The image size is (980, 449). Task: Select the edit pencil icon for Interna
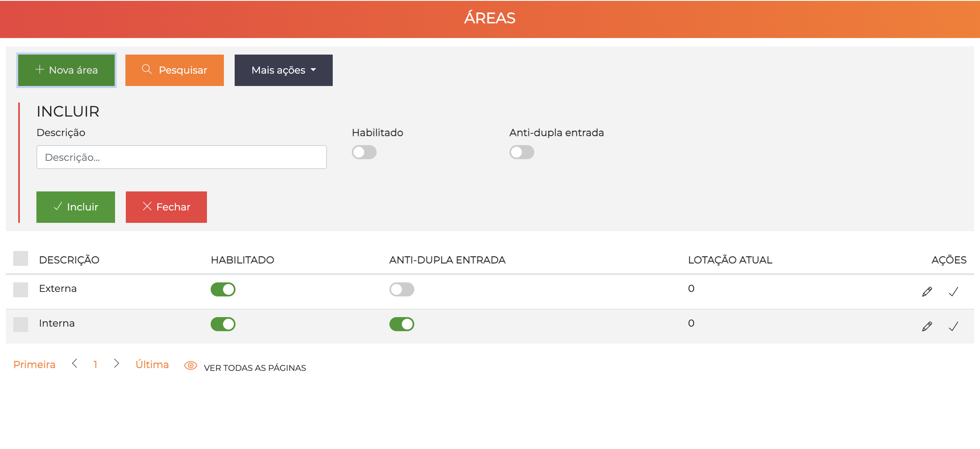[927, 326]
